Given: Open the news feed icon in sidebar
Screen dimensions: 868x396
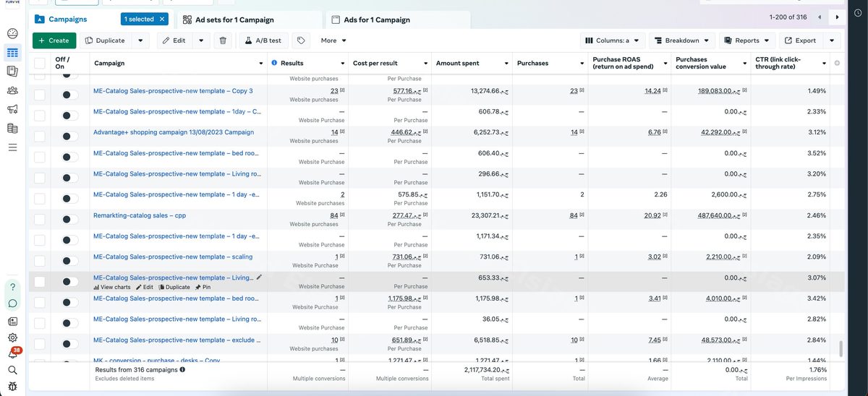Looking at the screenshot, I should point(12,321).
